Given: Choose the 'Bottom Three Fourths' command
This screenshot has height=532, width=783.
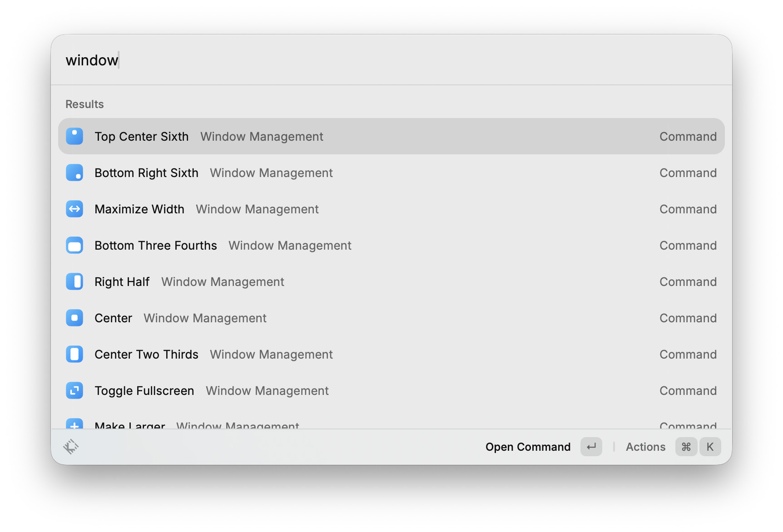Looking at the screenshot, I should (x=391, y=245).
